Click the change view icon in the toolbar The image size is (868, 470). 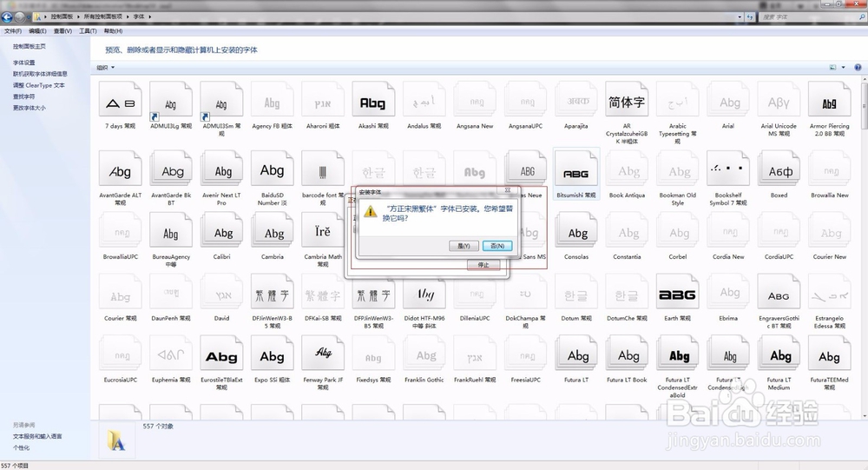832,68
